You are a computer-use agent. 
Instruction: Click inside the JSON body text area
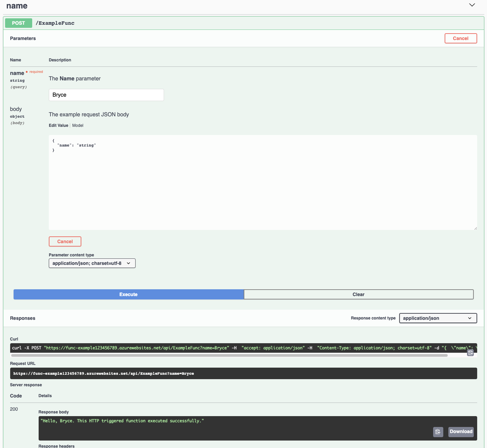coord(263,182)
